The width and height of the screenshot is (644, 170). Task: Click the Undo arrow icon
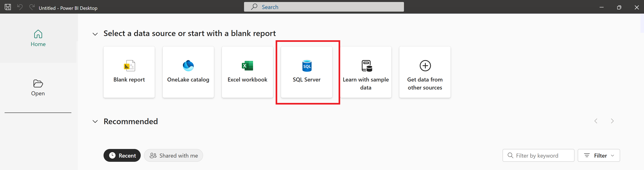coord(20,7)
